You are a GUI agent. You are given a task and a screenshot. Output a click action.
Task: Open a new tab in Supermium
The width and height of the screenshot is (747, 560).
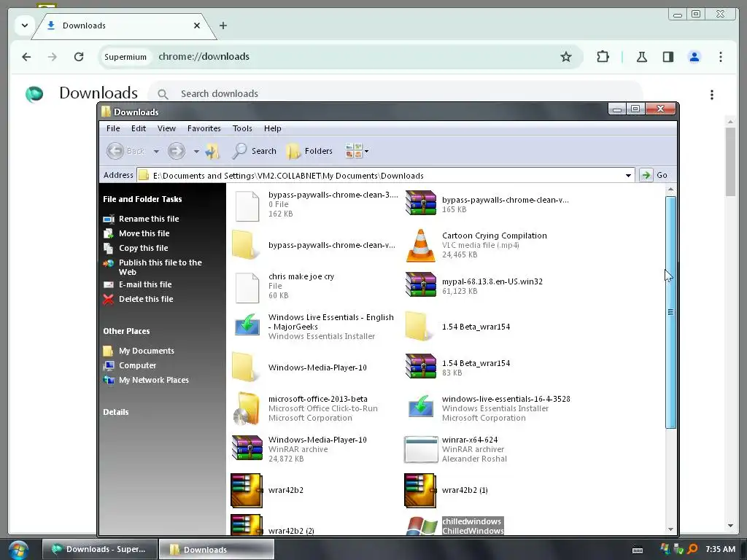223,26
